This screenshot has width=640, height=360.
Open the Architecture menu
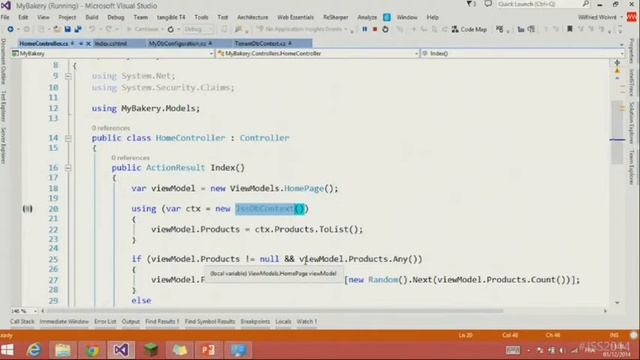tap(253, 17)
